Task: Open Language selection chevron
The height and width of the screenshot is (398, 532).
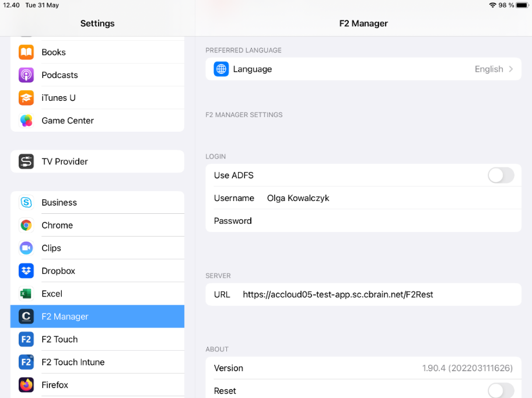Action: [x=511, y=69]
